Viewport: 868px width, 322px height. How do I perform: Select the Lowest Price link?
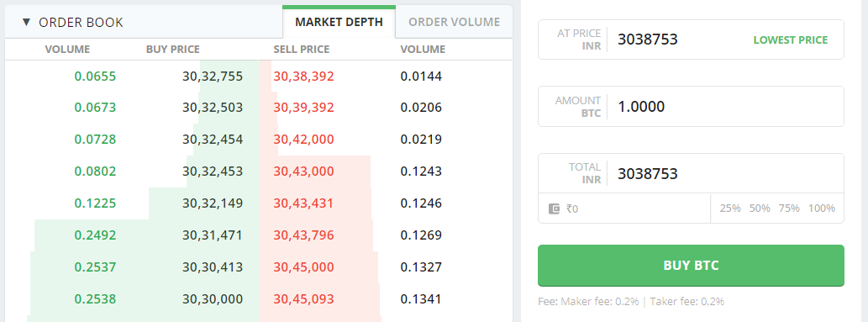click(790, 40)
